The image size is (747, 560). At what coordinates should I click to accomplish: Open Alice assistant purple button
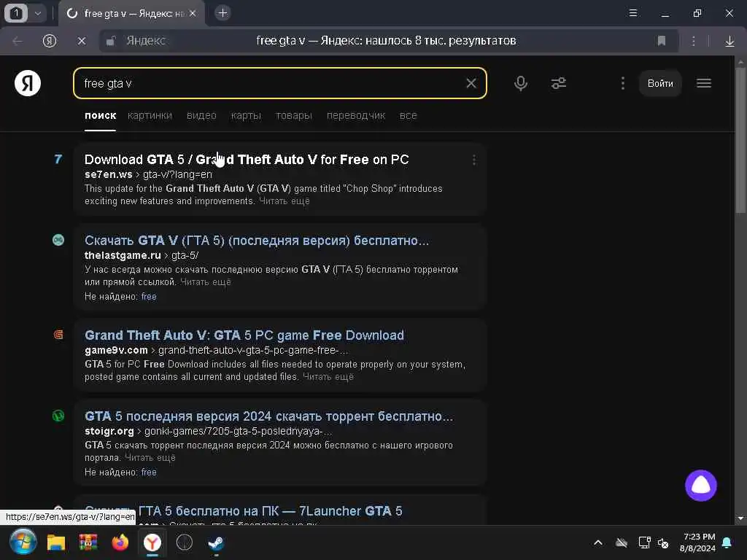tap(701, 486)
